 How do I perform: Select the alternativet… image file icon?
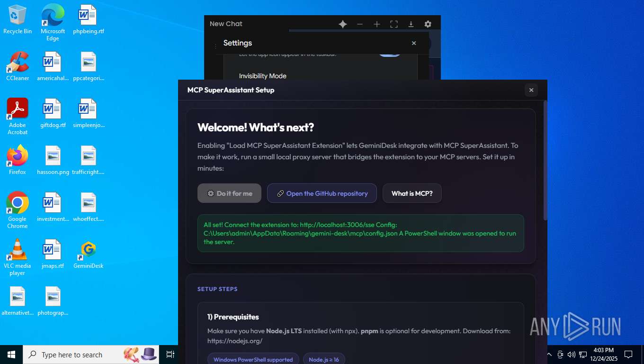coord(18,301)
